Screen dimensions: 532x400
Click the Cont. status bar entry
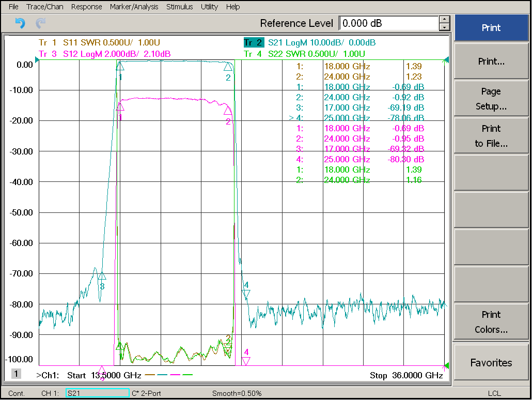pyautogui.click(x=17, y=393)
